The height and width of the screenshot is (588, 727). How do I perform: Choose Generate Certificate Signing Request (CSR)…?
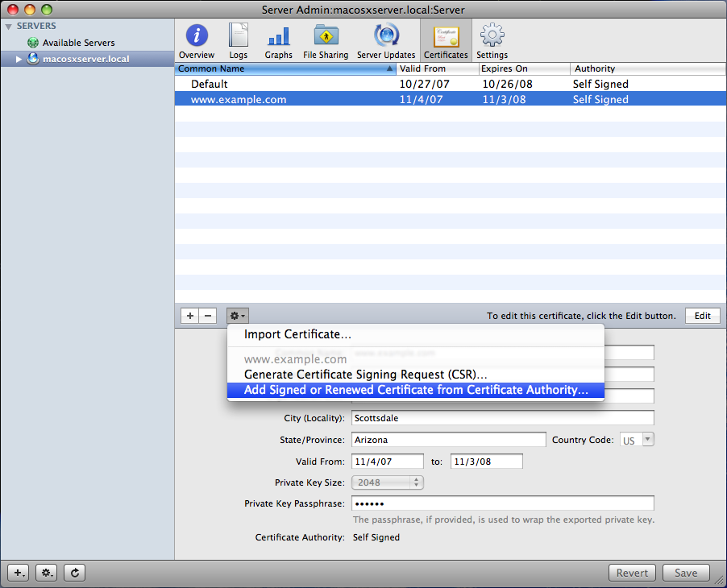tap(415, 375)
